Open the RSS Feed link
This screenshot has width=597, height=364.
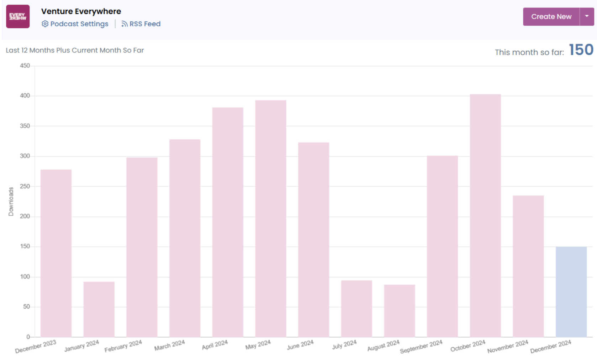tap(145, 24)
